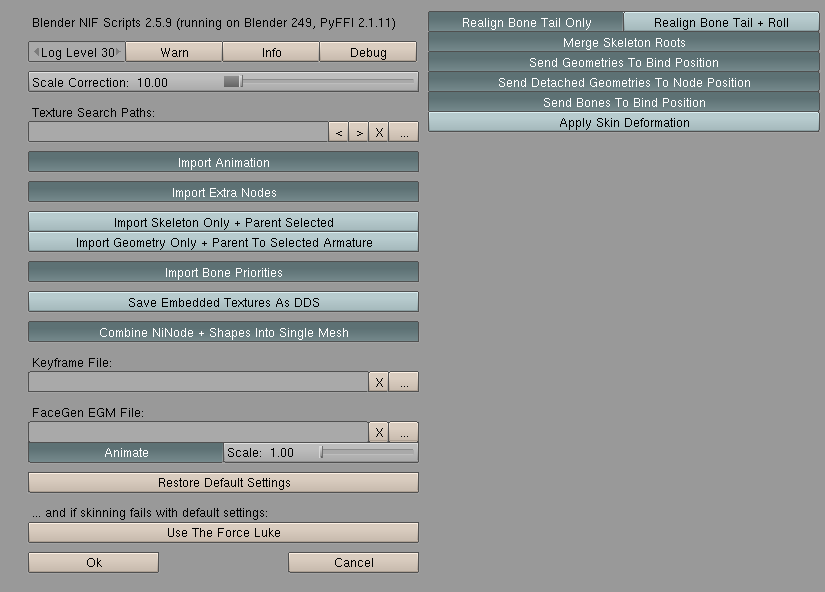This screenshot has width=825, height=592.
Task: Click Use The Force Luke button
Action: [x=224, y=533]
